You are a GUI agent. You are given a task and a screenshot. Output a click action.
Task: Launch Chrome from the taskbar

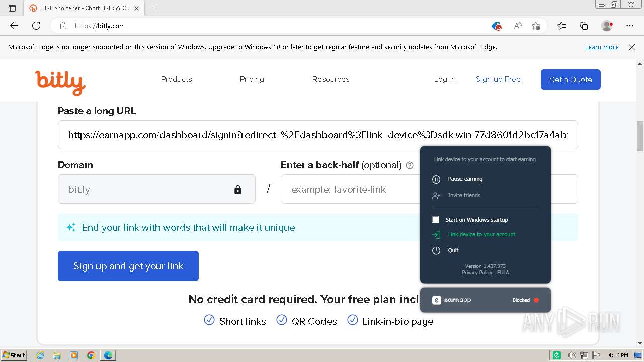(x=91, y=355)
